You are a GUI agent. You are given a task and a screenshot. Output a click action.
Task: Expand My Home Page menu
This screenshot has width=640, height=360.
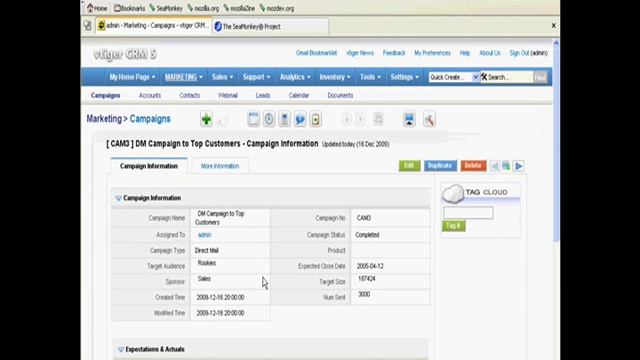click(x=132, y=77)
